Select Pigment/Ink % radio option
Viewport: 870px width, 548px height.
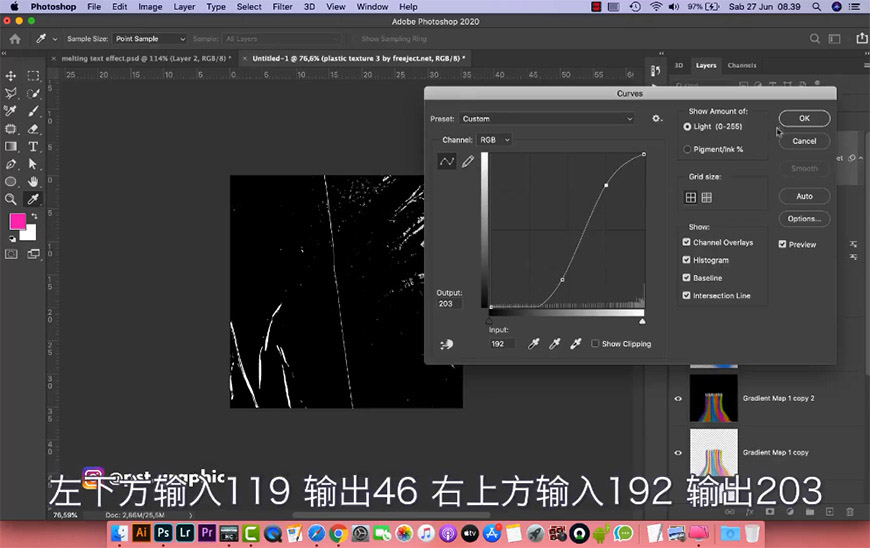pyautogui.click(x=687, y=149)
